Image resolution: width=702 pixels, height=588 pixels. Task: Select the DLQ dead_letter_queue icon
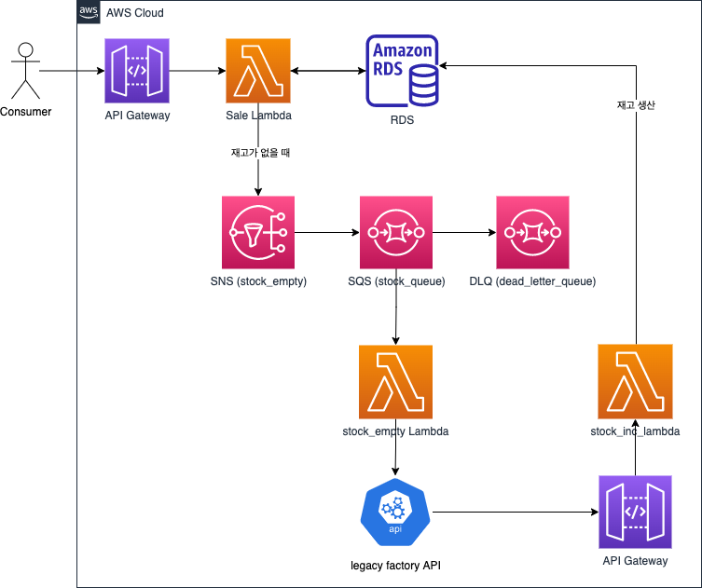[532, 232]
